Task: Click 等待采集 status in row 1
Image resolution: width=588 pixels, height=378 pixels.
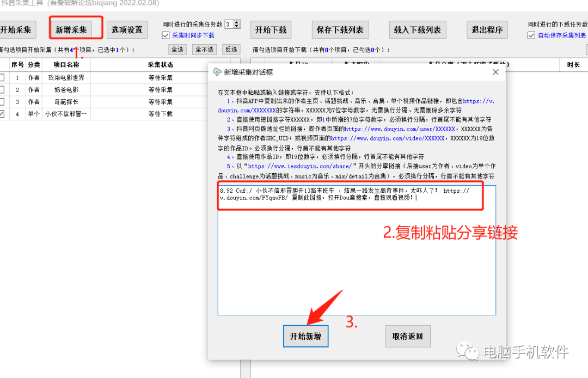Action: coord(161,78)
